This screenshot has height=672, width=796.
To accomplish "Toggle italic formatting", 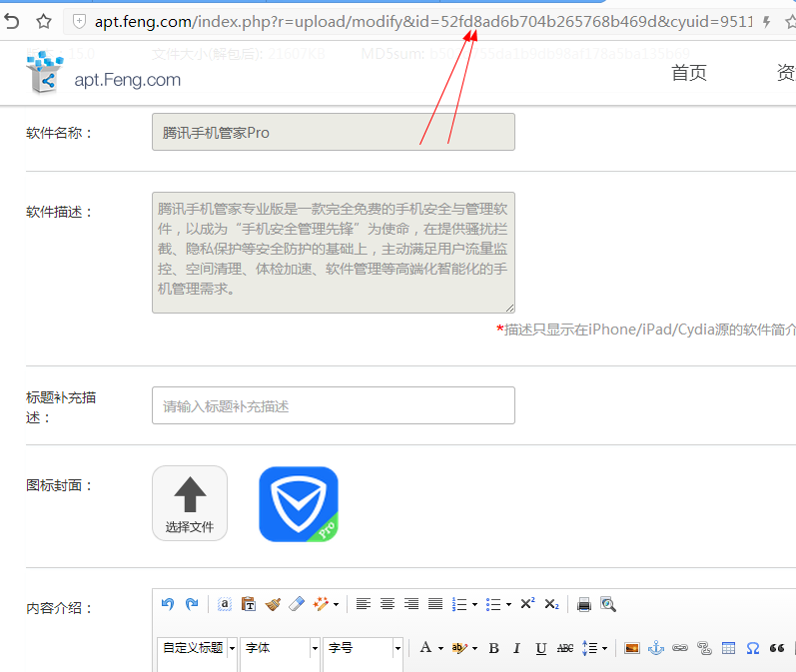I will [516, 648].
